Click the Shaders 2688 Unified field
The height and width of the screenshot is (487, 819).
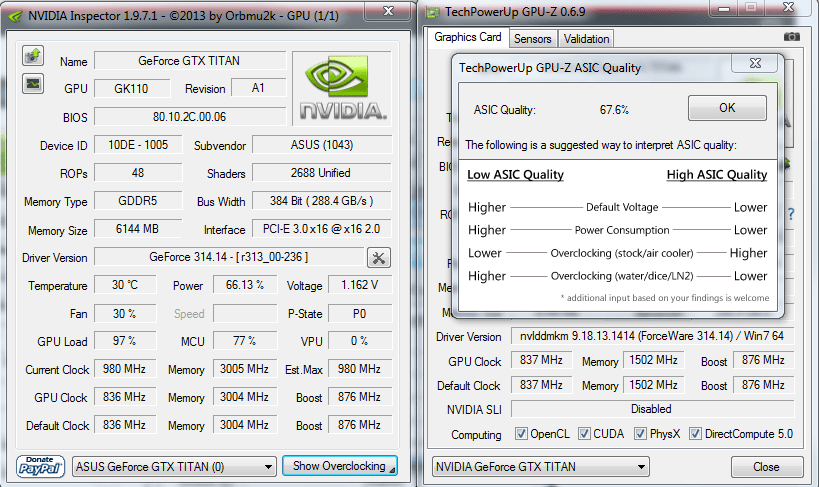coord(322,173)
